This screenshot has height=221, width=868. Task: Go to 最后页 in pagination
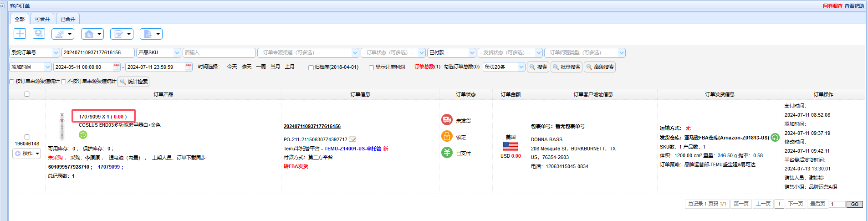click(817, 204)
